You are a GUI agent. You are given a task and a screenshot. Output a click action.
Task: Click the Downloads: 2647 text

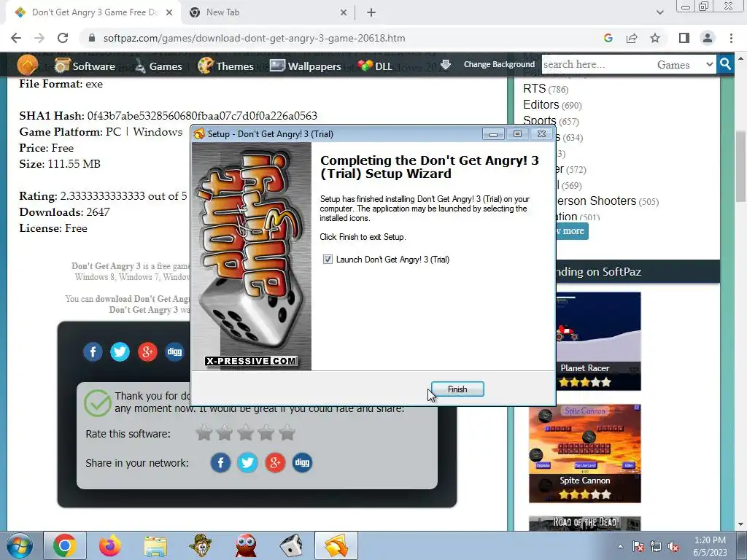click(64, 212)
